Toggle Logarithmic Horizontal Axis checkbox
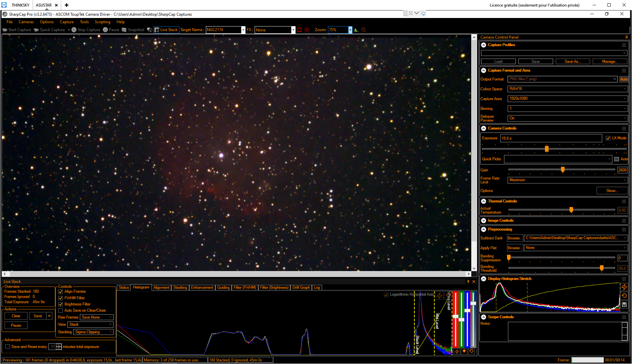 point(386,295)
